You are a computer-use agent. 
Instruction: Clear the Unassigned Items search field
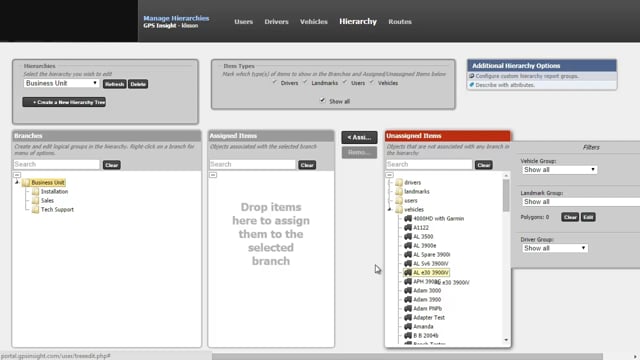[x=484, y=165]
